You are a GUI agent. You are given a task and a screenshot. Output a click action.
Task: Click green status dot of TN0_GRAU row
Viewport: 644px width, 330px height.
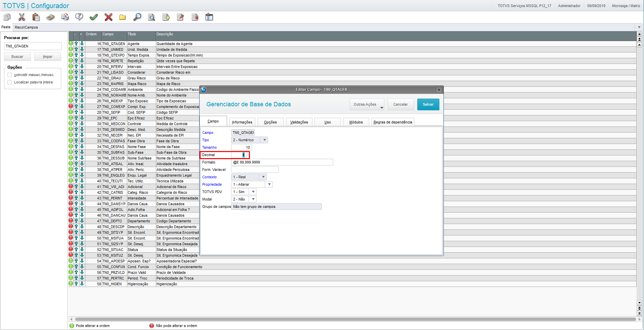coord(71,78)
